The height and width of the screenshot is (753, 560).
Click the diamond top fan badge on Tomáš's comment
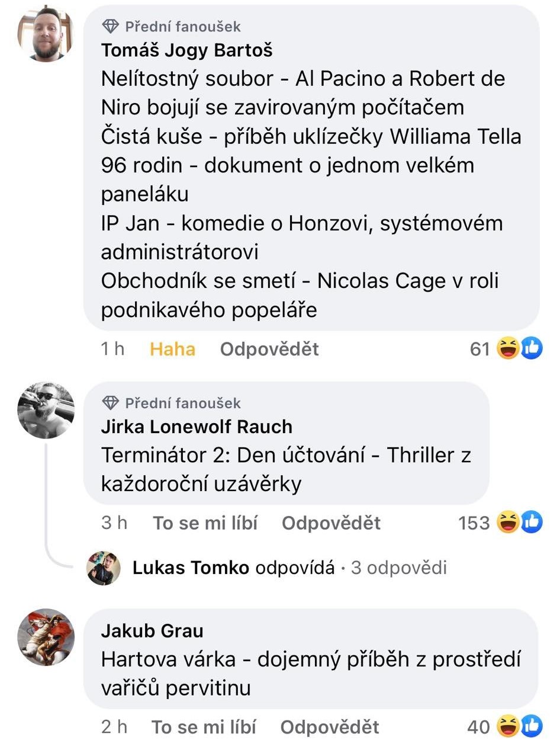[111, 26]
